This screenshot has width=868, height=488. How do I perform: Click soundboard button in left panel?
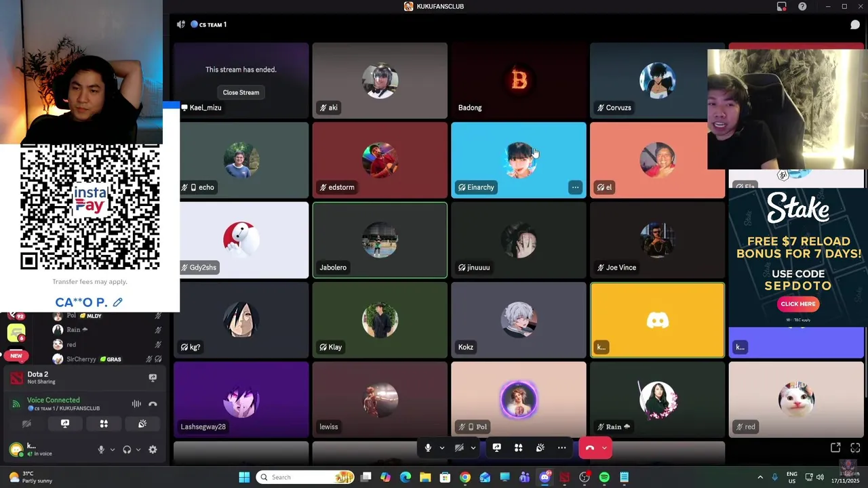pos(142,424)
